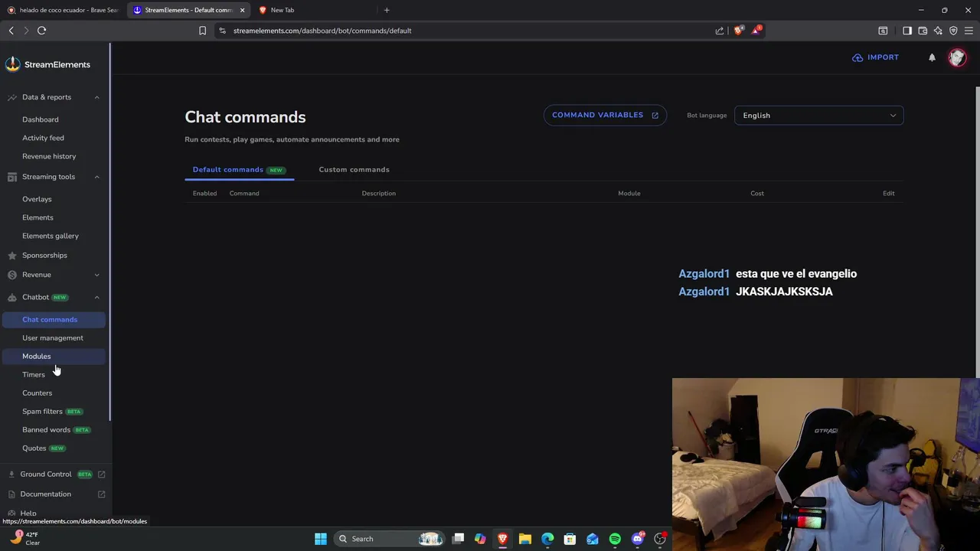980x551 pixels.
Task: Open Microsoft Edge from the taskbar
Action: coord(547,539)
